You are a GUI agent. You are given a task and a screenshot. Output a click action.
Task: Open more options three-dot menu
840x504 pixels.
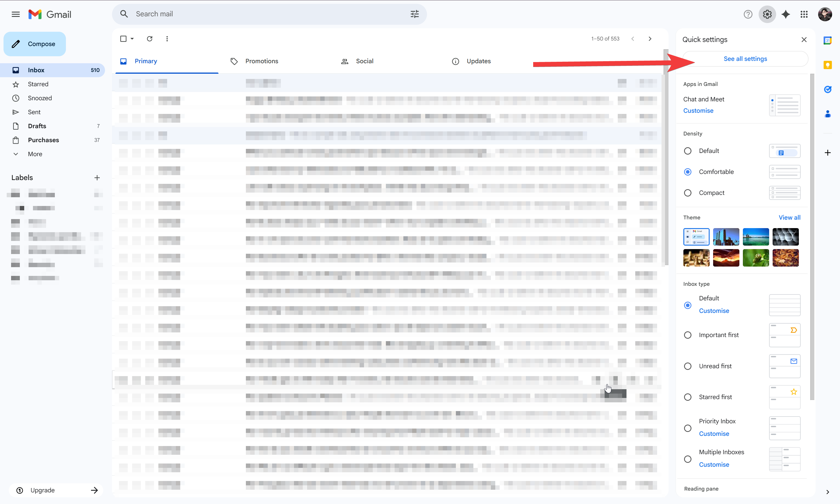click(167, 39)
